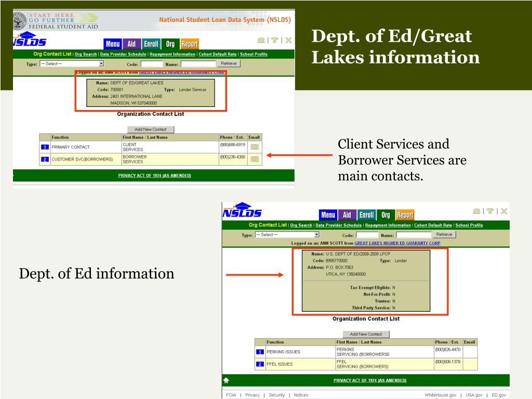Click the Name input field in bottom screenshot

(x=414, y=235)
